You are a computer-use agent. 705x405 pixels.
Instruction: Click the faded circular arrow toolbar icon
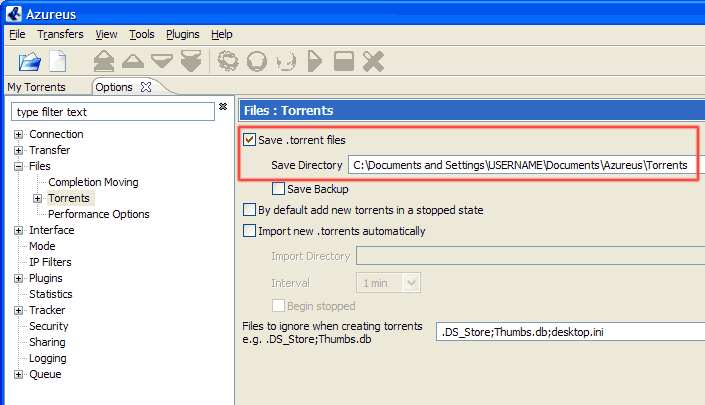(x=286, y=62)
